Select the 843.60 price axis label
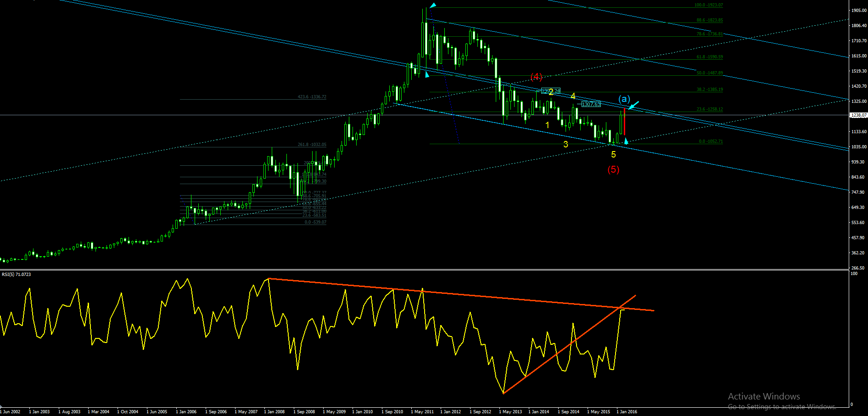Screen dimensions: 868x416 858,177
